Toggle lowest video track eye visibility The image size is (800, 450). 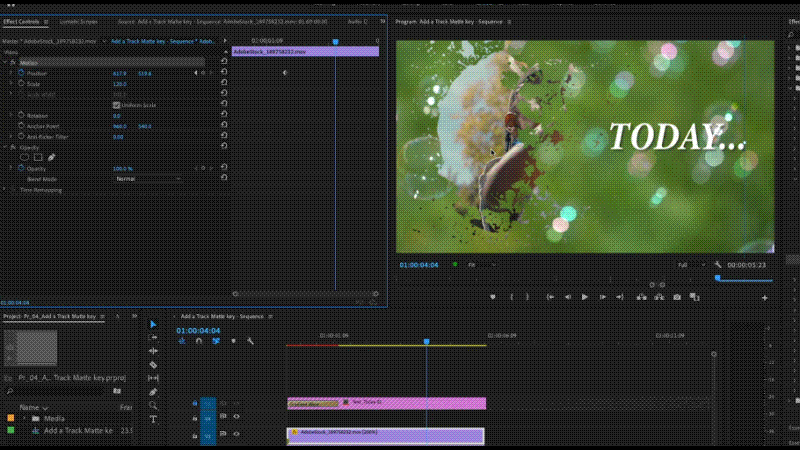(x=236, y=434)
